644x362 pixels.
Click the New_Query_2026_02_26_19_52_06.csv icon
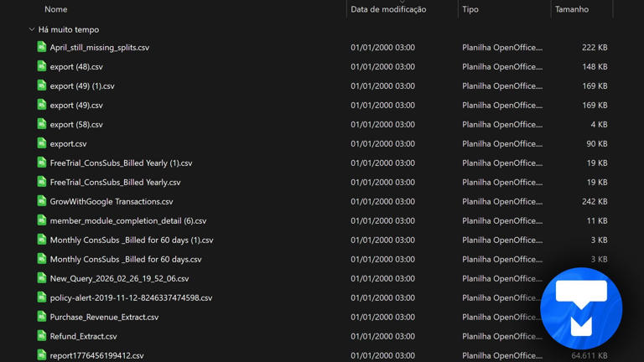(42, 279)
